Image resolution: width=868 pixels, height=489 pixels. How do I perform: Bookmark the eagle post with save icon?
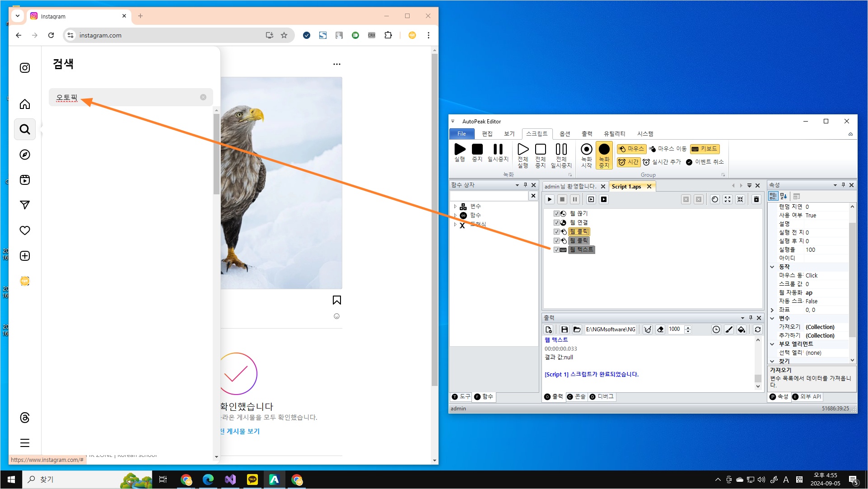(337, 300)
